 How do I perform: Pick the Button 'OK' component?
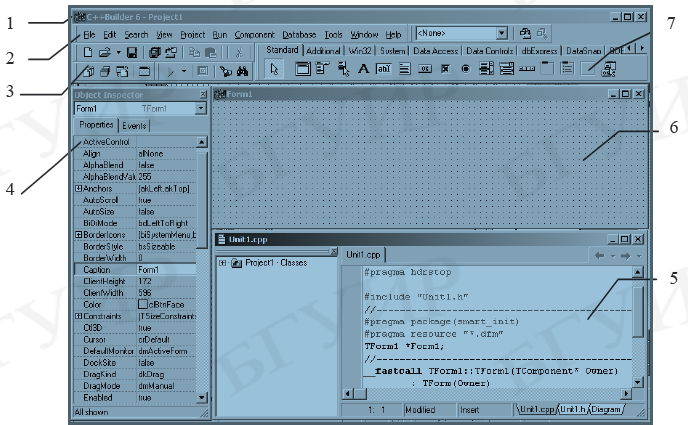point(425,69)
